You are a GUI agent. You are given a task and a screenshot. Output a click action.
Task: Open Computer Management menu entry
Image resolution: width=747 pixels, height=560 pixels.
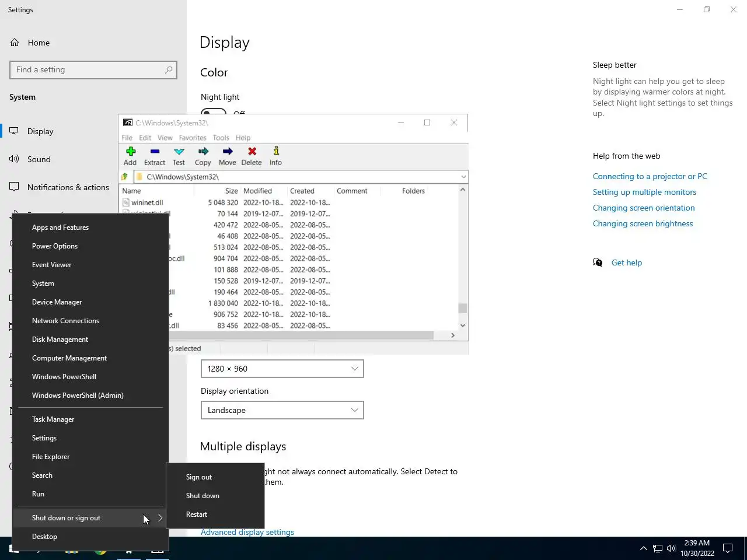click(x=90, y=358)
